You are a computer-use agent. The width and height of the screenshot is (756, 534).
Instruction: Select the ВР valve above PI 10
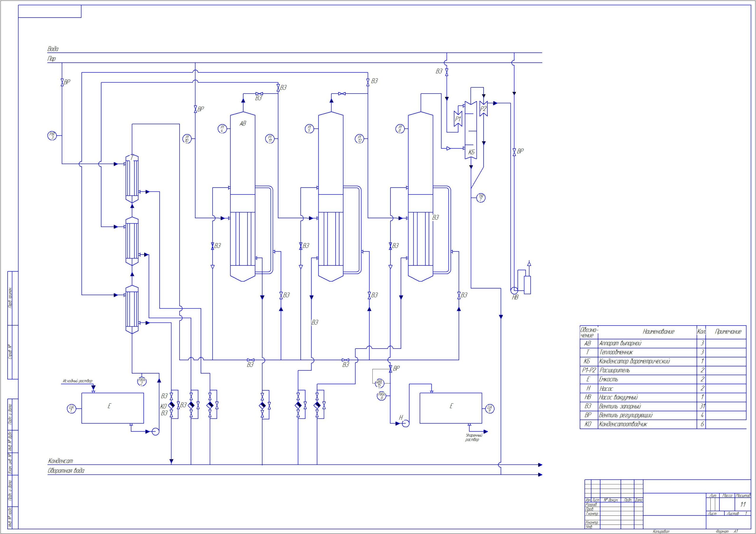point(195,109)
